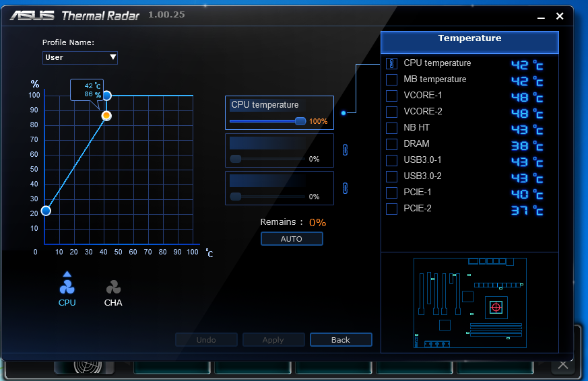Click the Temperature panel header
This screenshot has width=588, height=381.
click(469, 42)
